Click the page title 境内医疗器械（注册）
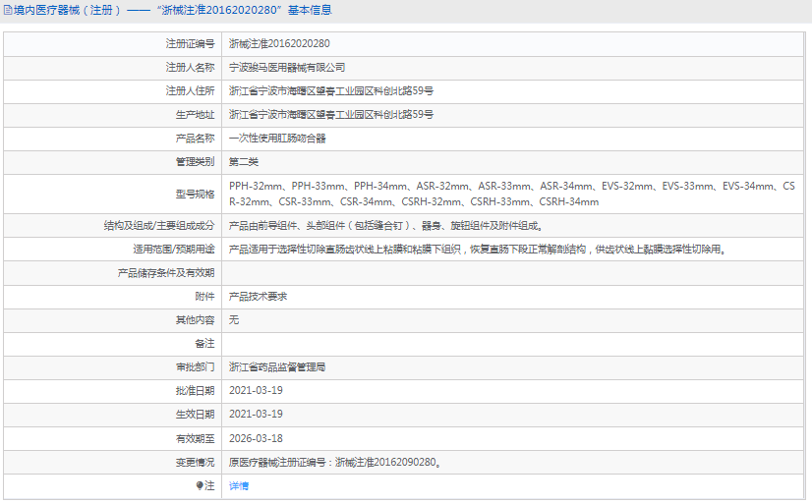The image size is (812, 504). (x=67, y=11)
